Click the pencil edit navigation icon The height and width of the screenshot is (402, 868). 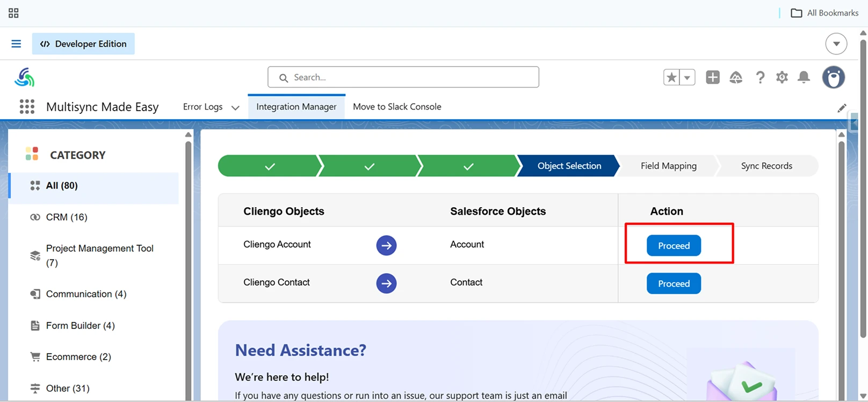click(842, 108)
